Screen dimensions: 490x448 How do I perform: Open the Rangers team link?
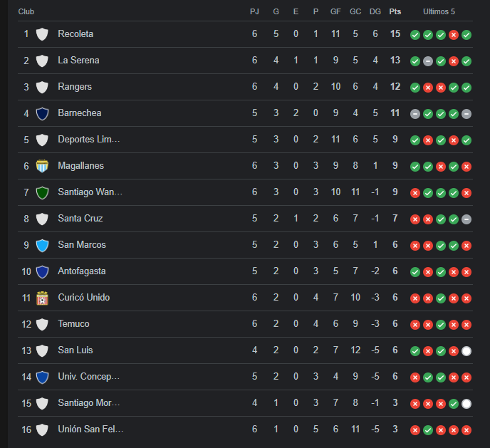pyautogui.click(x=75, y=87)
